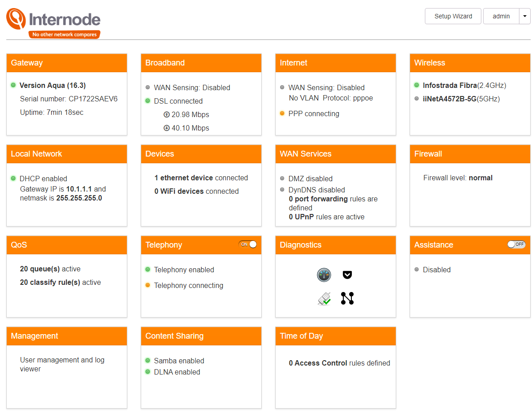The width and height of the screenshot is (532, 414).
Task: Open the Local Network card
Action: (x=66, y=185)
